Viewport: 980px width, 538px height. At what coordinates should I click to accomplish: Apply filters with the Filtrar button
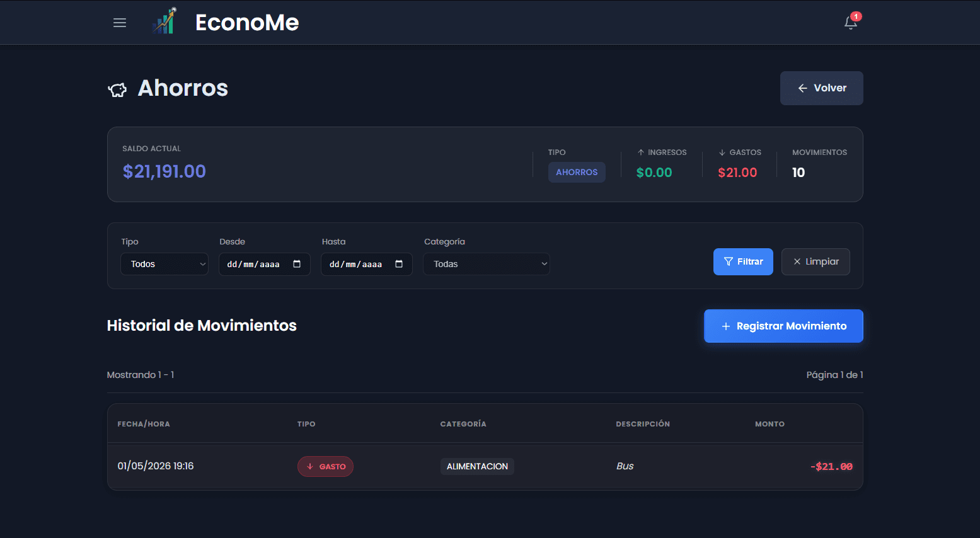pyautogui.click(x=743, y=261)
